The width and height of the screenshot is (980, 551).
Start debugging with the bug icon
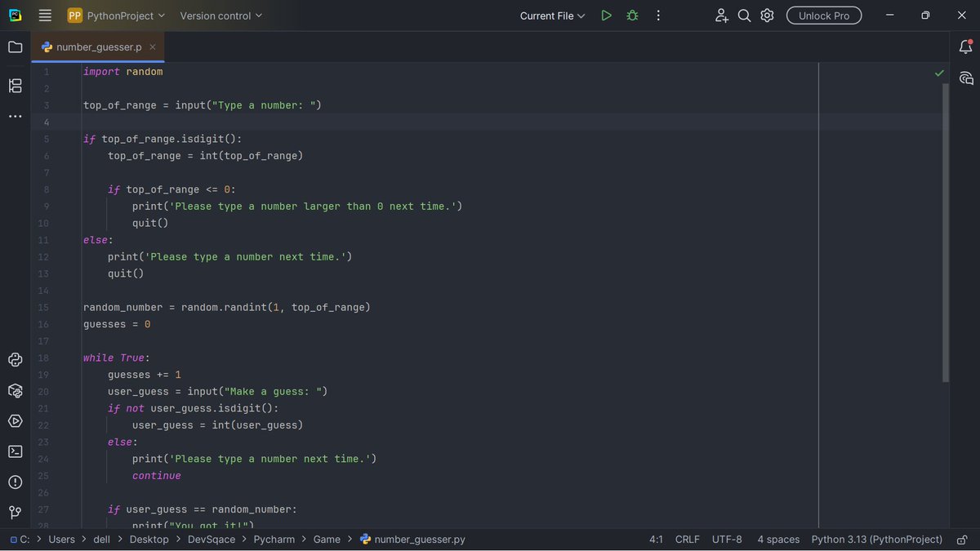click(x=632, y=15)
